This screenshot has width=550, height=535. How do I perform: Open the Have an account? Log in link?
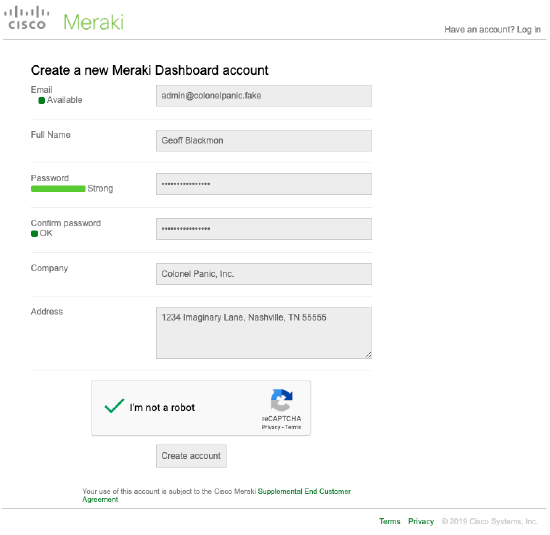tap(492, 29)
